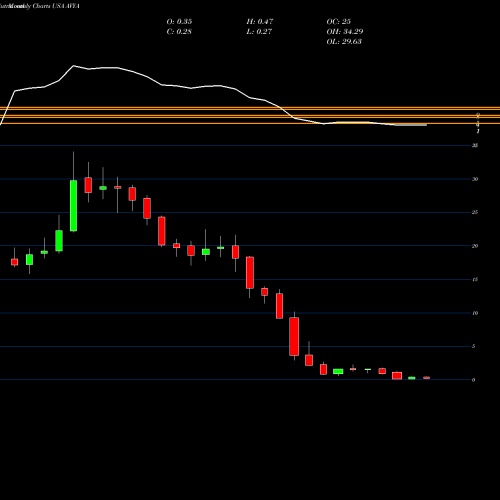Select the large red candle falling from 9 to 4
Screen dimensions: 500x500
click(x=294, y=336)
